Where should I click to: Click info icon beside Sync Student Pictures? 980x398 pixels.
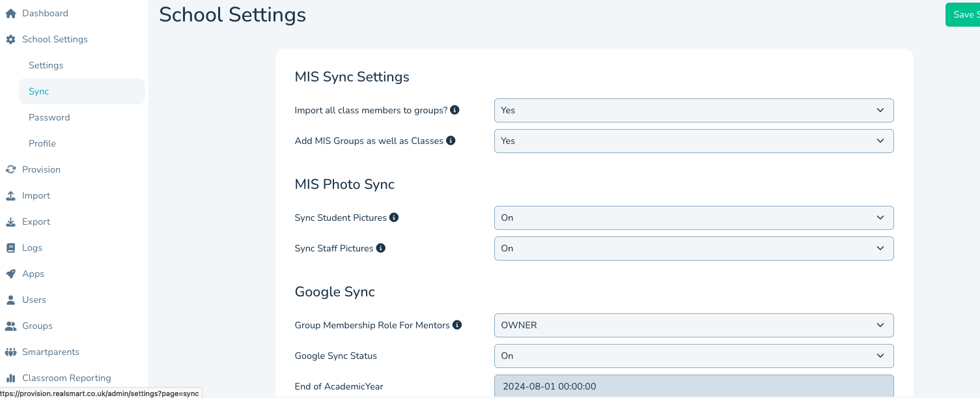tap(394, 218)
